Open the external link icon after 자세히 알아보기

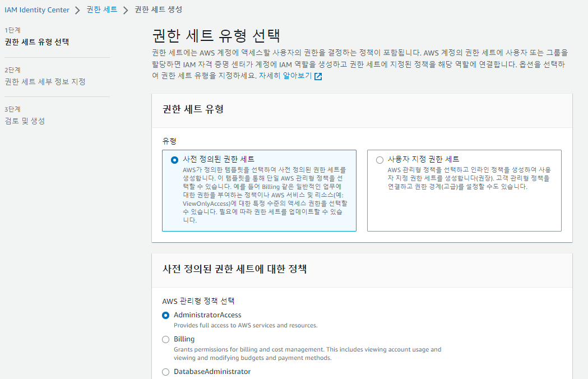click(x=318, y=76)
